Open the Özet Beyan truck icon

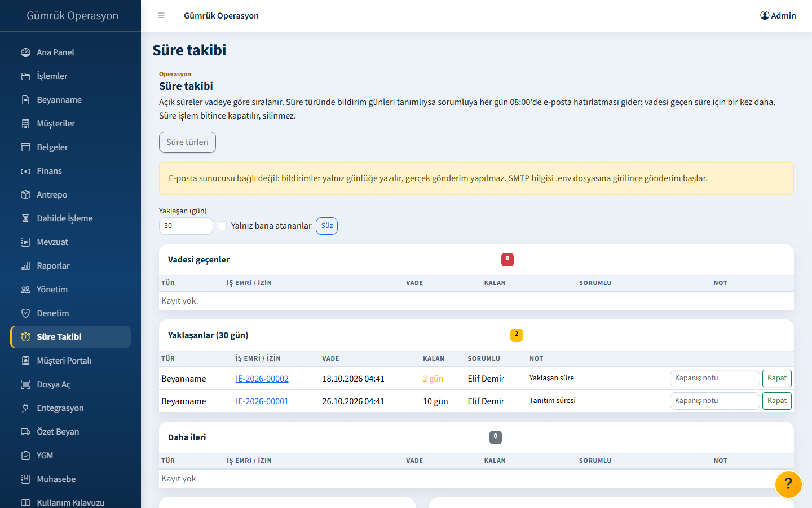click(x=25, y=432)
